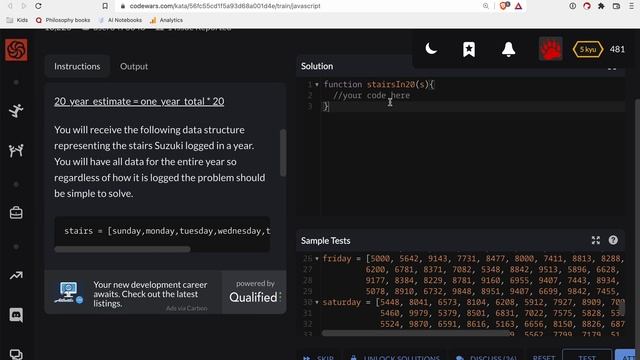The image size is (640, 360).
Task: Click the browser address bar URL
Action: coord(225,6)
